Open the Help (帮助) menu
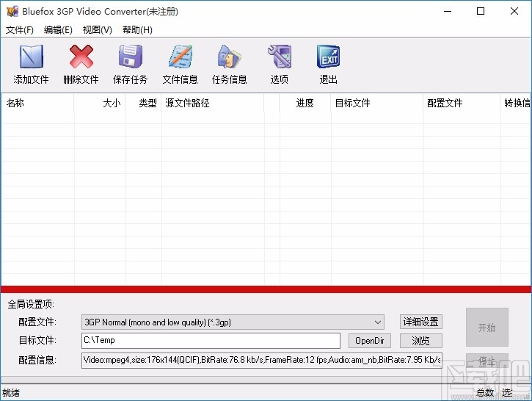This screenshot has width=532, height=401. [137, 30]
